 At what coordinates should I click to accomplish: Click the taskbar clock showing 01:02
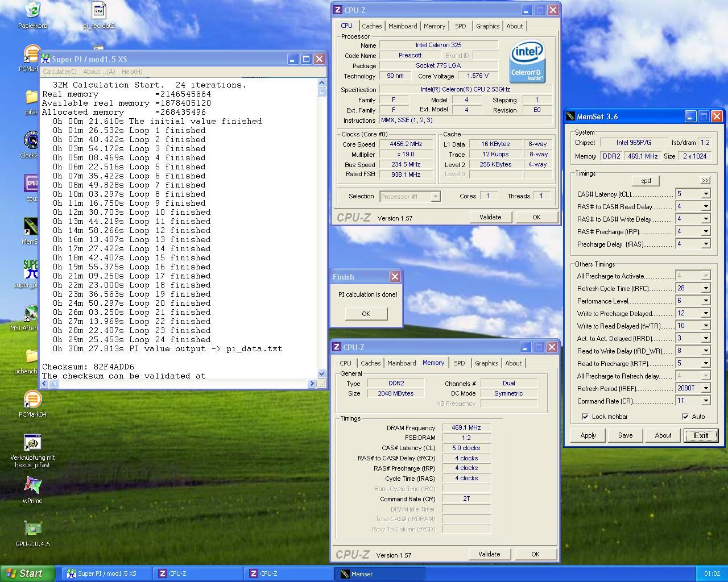coord(712,573)
